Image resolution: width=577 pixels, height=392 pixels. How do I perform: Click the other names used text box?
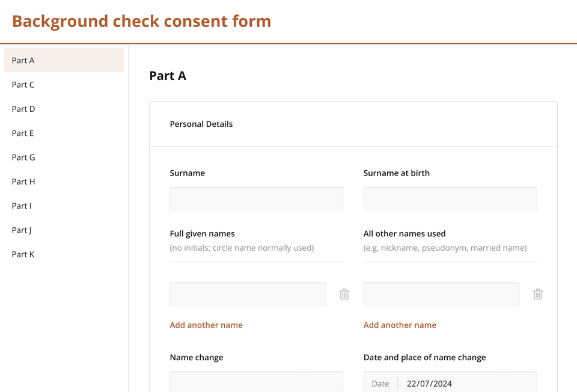441,295
